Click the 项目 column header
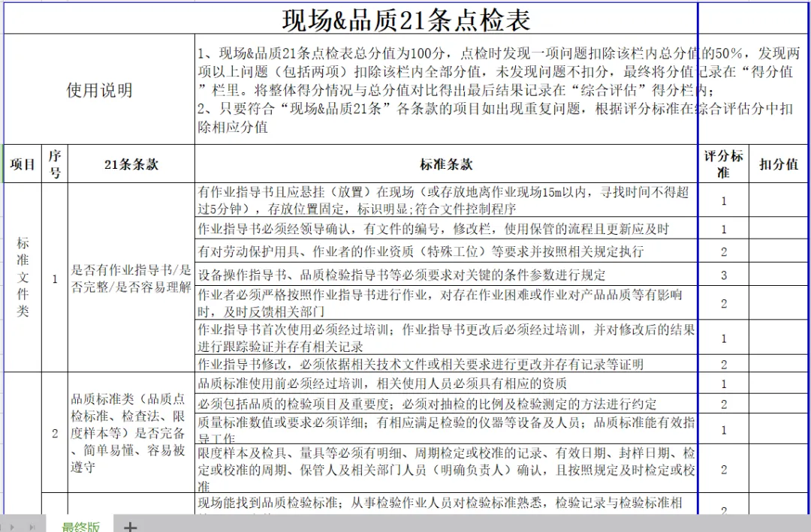The image size is (811, 532). 23,164
